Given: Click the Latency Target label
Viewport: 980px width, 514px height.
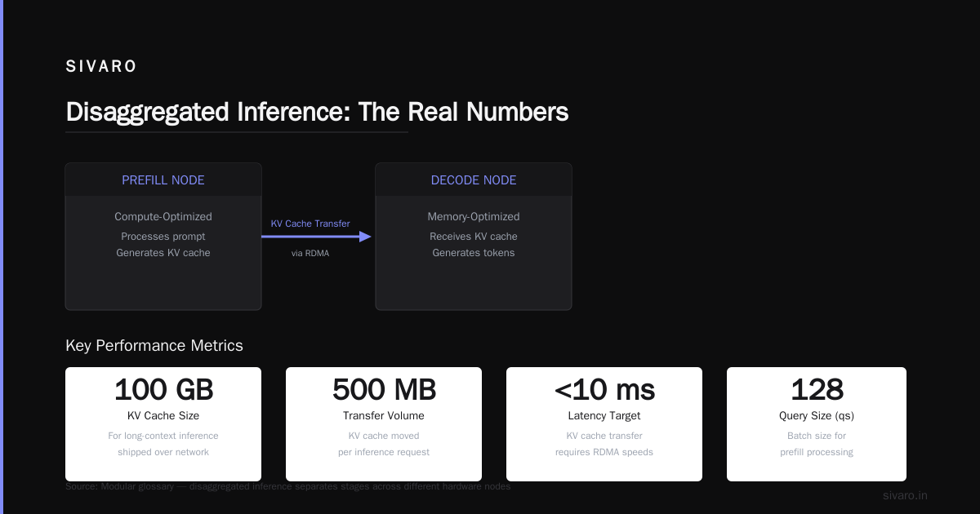Looking at the screenshot, I should (x=604, y=416).
